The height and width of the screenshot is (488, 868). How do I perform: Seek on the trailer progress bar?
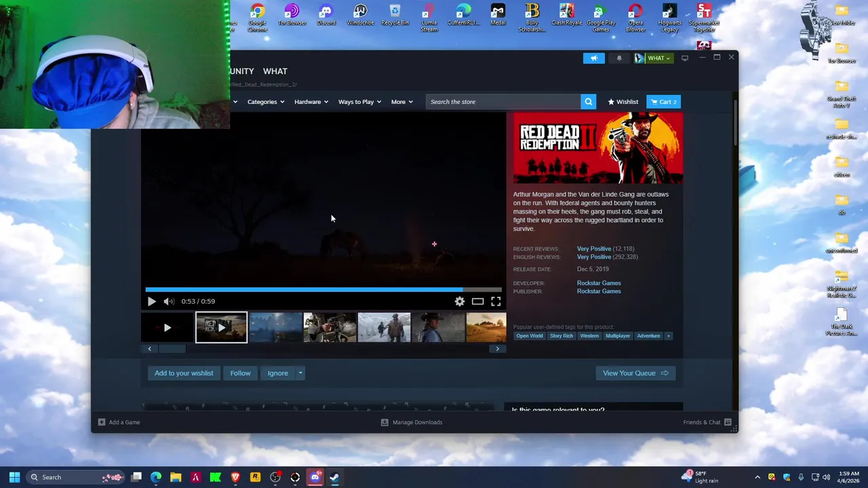[x=323, y=289]
